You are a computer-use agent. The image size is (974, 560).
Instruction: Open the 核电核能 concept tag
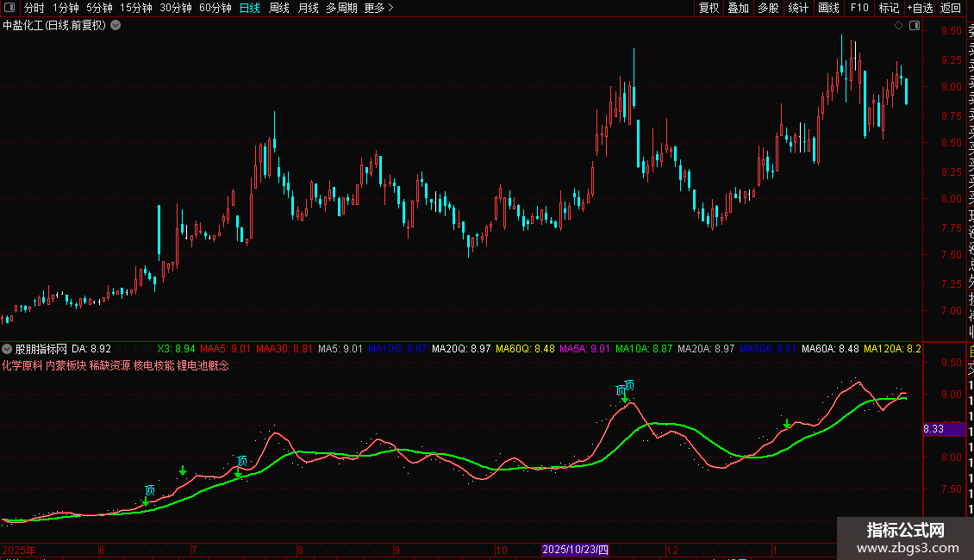click(154, 365)
